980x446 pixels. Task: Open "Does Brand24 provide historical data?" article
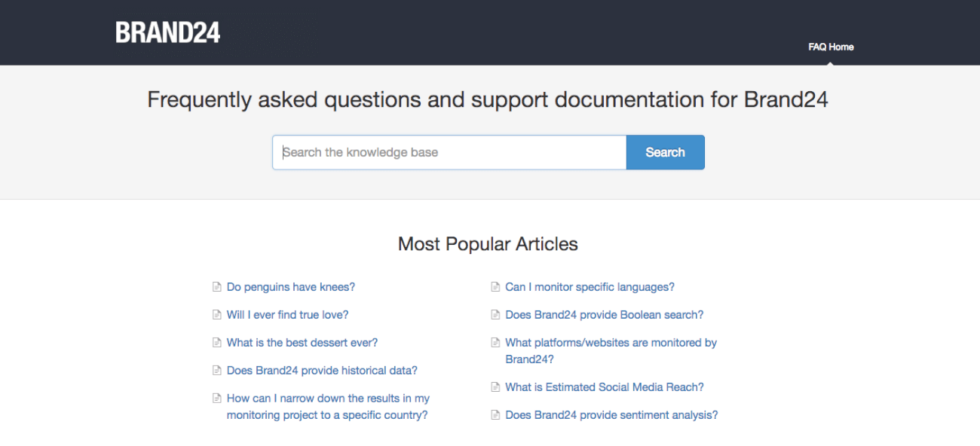pos(322,371)
